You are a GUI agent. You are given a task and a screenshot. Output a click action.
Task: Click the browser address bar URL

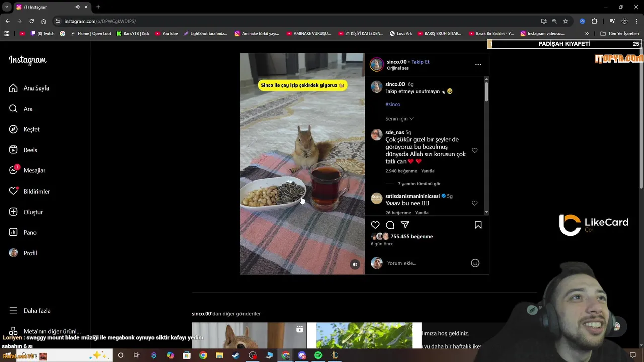pyautogui.click(x=100, y=21)
